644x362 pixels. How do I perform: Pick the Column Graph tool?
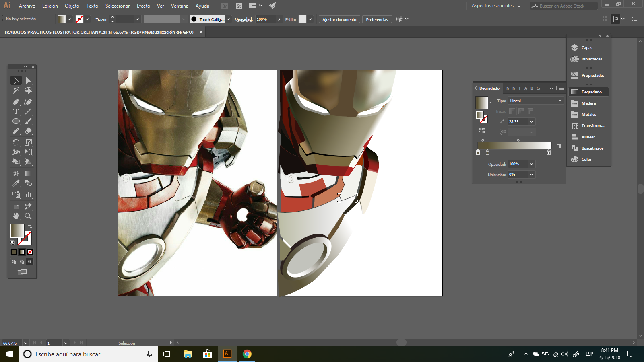(28, 195)
